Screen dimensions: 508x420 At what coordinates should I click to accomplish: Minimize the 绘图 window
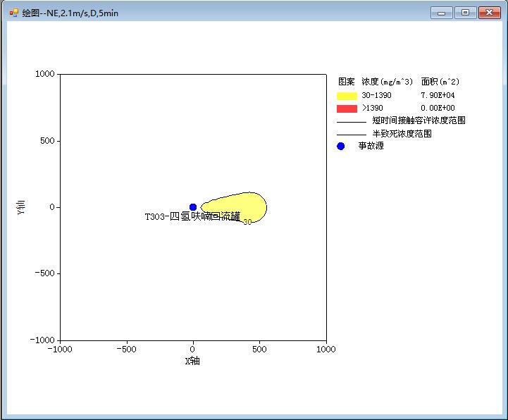coord(441,13)
